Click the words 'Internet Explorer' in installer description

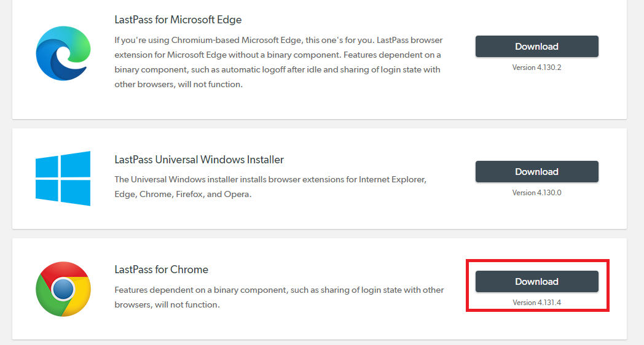click(393, 180)
